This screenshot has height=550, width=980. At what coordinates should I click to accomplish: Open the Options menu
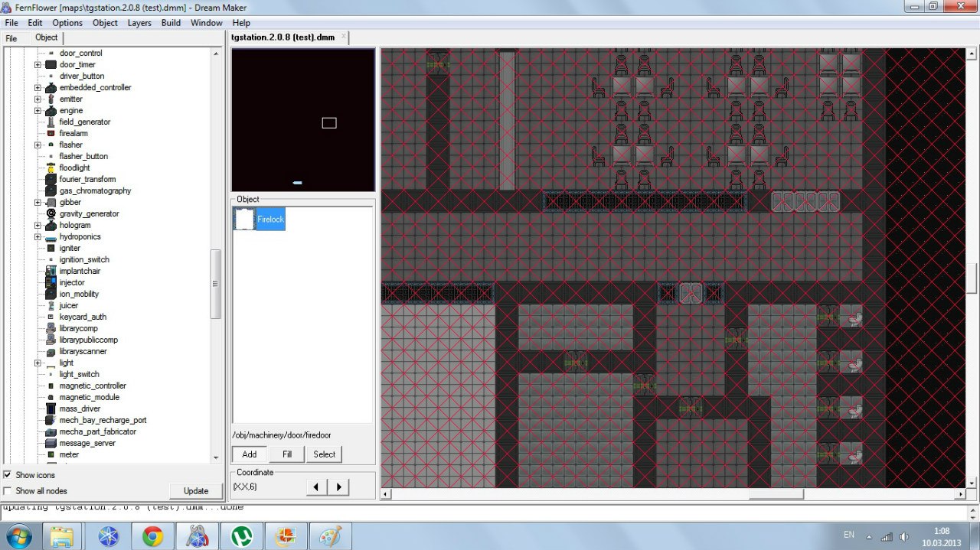[67, 23]
